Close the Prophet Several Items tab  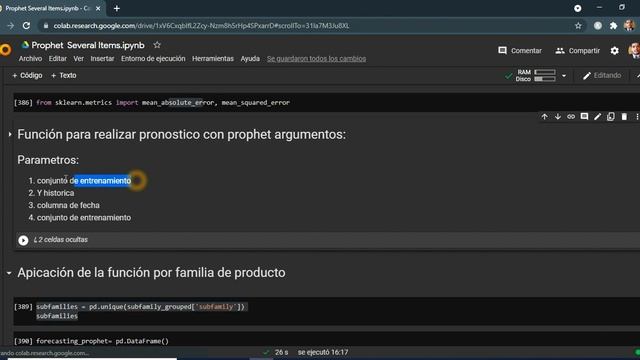click(x=98, y=8)
